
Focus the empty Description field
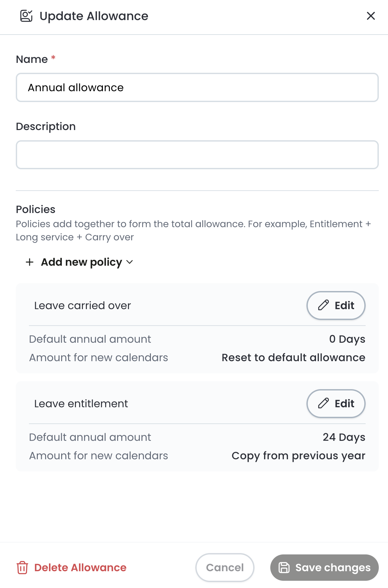point(197,155)
